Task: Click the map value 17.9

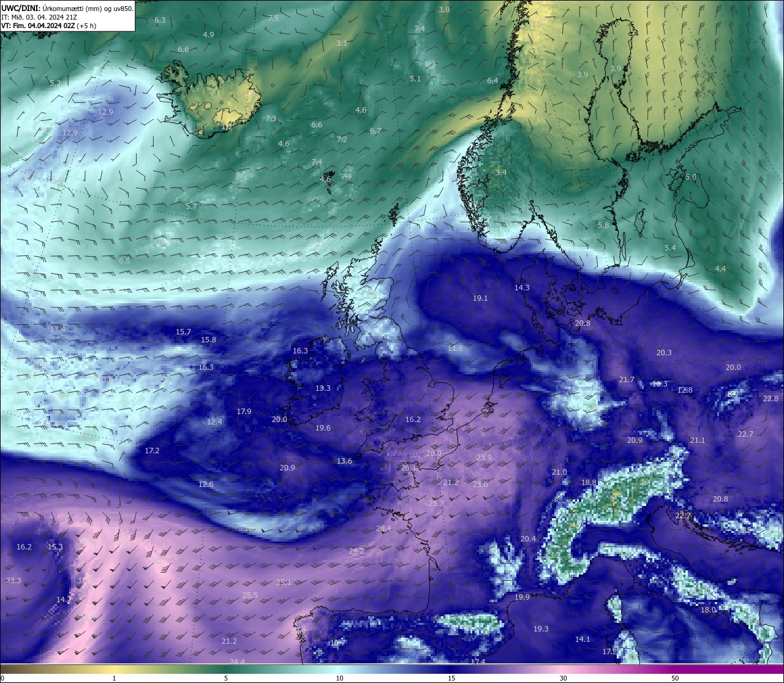Action: coord(244,412)
